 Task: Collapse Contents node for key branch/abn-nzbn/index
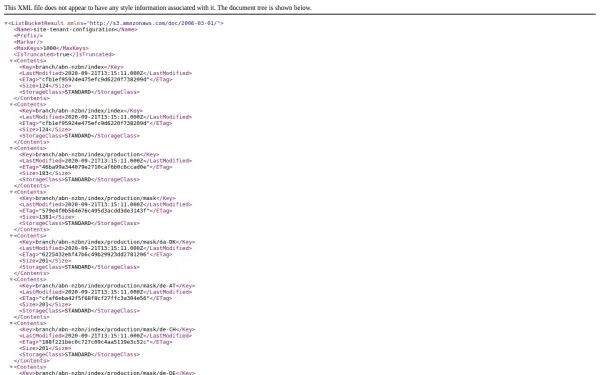(x=11, y=61)
